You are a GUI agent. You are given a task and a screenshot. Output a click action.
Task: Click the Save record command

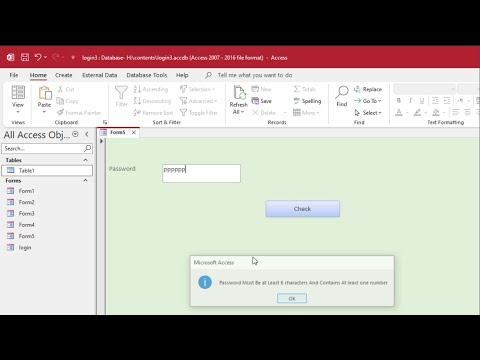tap(262, 101)
